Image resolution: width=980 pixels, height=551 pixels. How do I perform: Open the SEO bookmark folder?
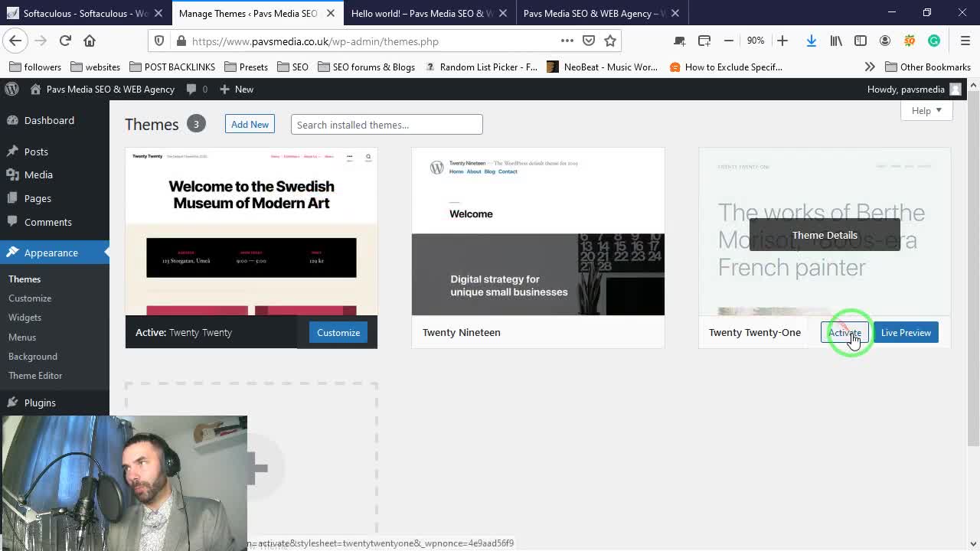click(x=292, y=67)
